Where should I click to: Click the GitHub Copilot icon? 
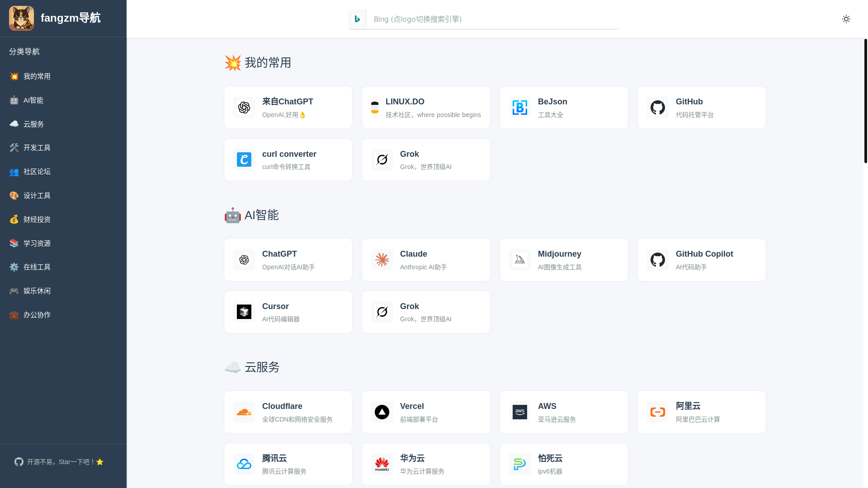[658, 260]
